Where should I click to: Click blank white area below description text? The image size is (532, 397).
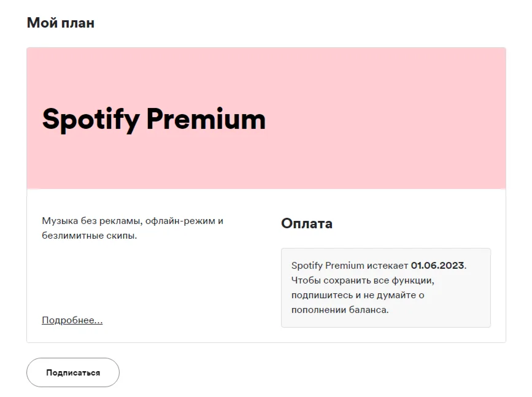coord(147,276)
